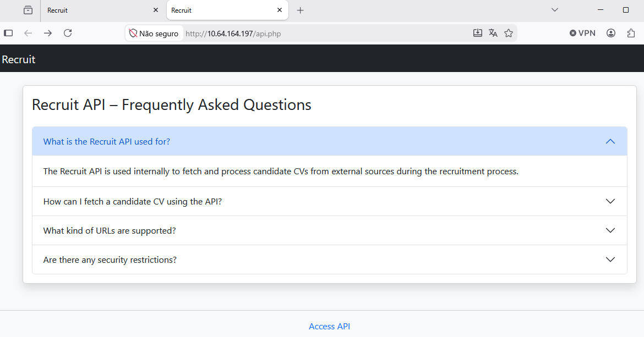Click the collapse chevron on first question

(x=610, y=141)
